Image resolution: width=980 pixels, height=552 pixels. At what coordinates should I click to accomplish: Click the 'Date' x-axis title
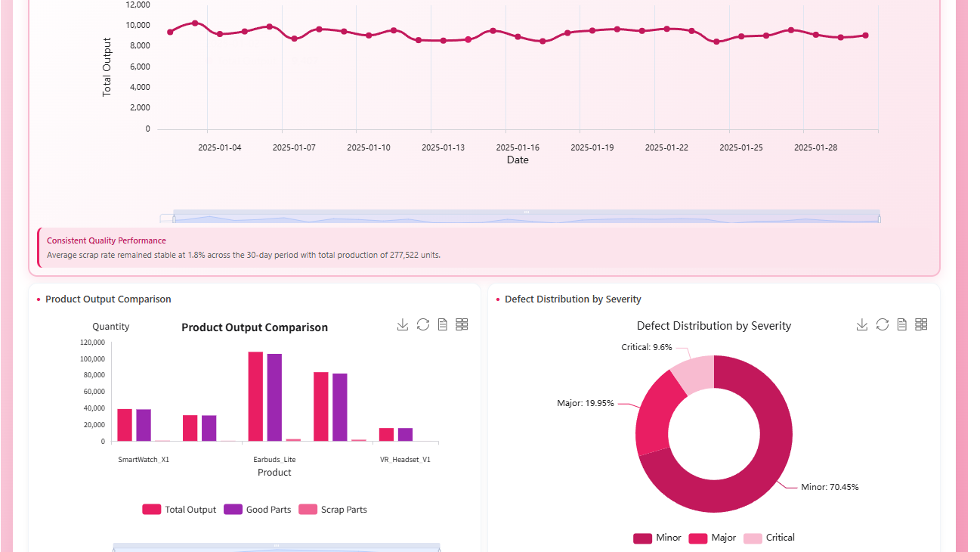pos(518,160)
